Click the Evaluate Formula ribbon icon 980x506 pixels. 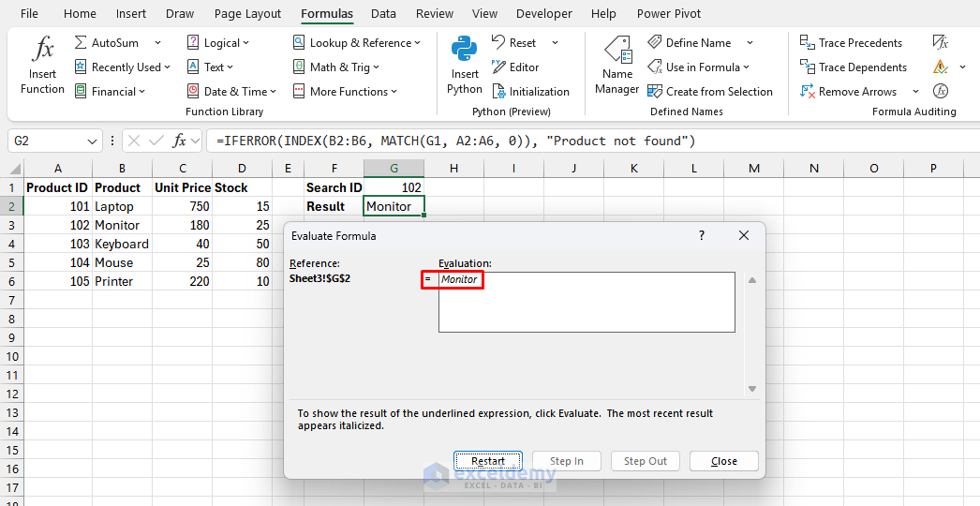coord(941,91)
